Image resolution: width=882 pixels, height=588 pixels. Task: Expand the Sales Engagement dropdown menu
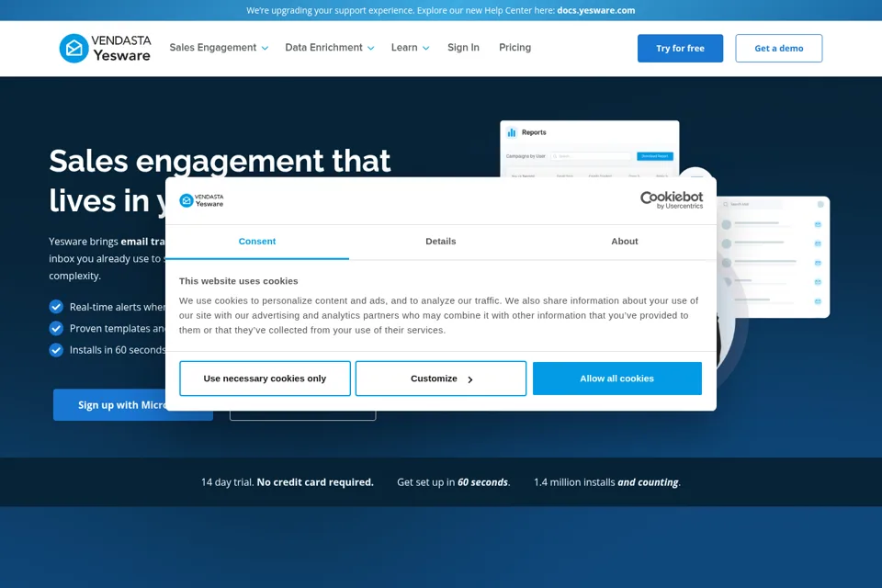(219, 47)
